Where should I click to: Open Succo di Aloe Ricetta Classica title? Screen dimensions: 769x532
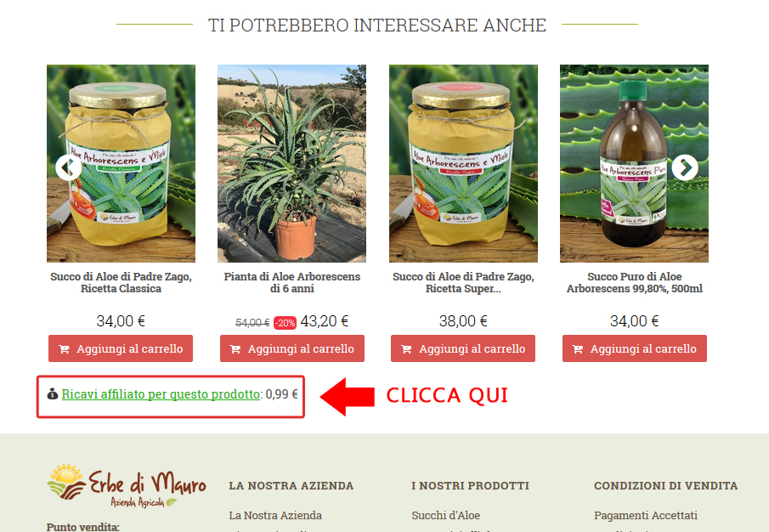122,282
